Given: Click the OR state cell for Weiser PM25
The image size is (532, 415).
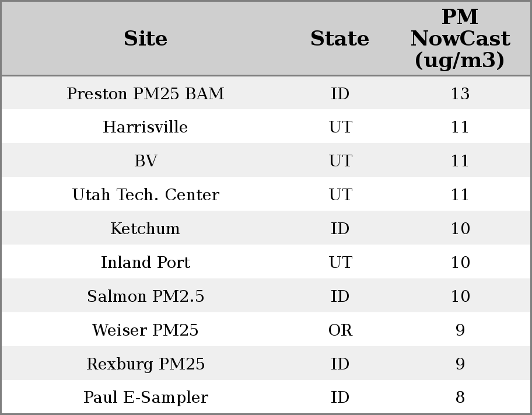Looking at the screenshot, I should (340, 330).
